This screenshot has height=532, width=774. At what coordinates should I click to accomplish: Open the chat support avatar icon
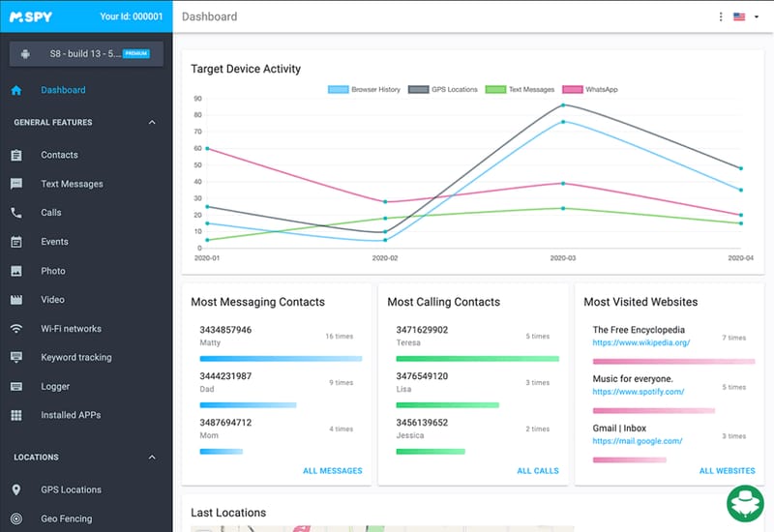[x=745, y=505]
